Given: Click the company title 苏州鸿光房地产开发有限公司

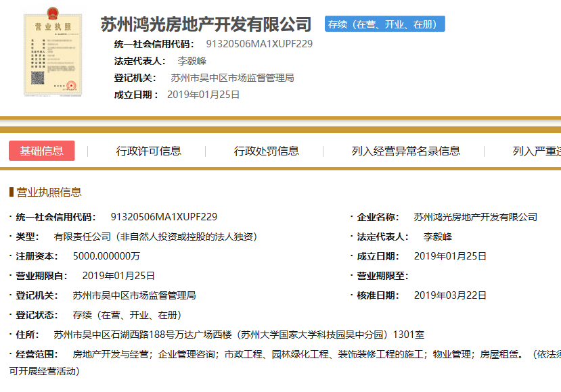Looking at the screenshot, I should pyautogui.click(x=206, y=24).
